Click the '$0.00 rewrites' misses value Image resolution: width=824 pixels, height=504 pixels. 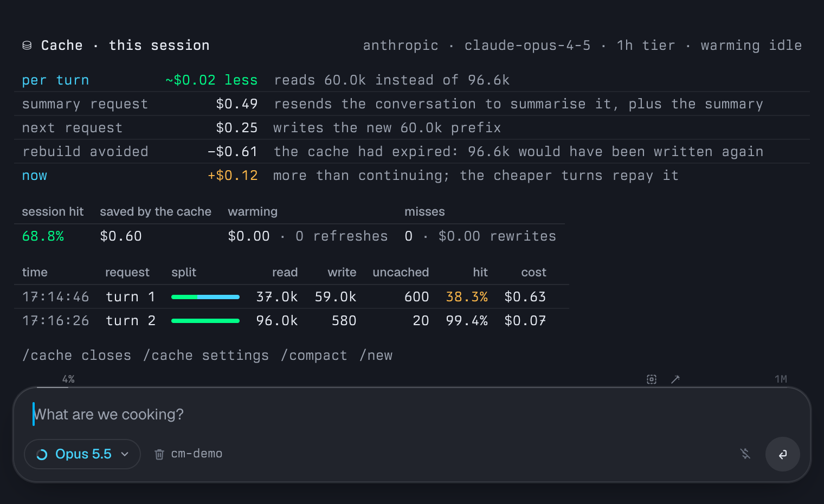[x=497, y=236]
